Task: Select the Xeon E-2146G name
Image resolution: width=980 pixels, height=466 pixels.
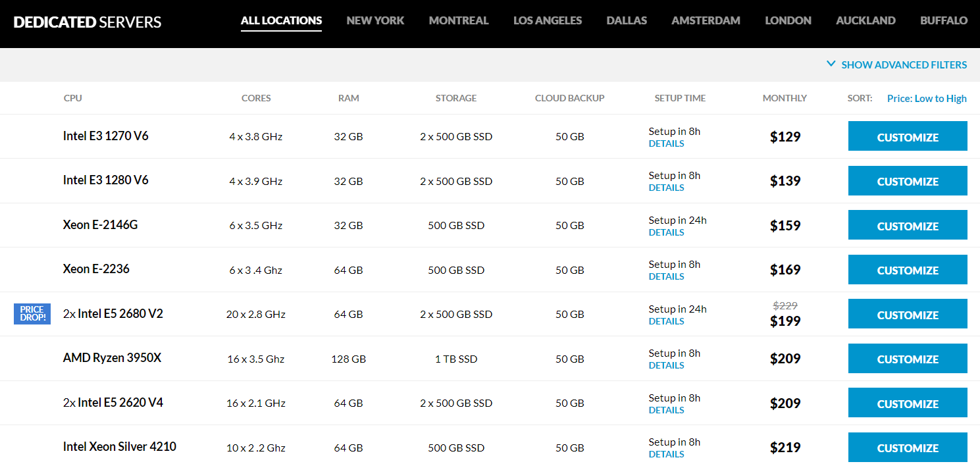Action: pos(101,225)
